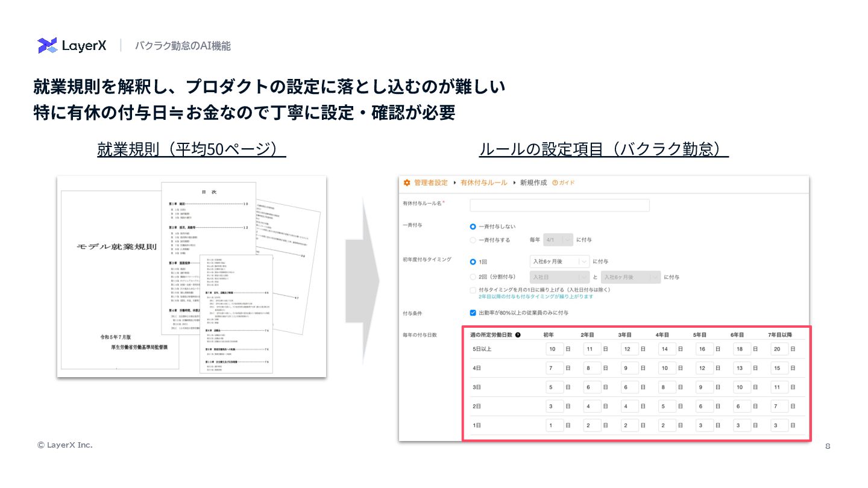Edit 1日 row 2年目 days field
Viewport: 868px width, 488px height.
pos(592,425)
